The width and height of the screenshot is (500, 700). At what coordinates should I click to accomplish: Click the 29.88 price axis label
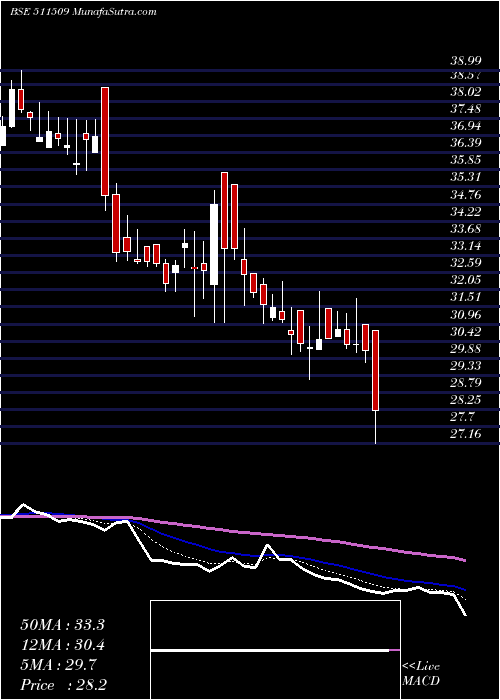(466, 348)
